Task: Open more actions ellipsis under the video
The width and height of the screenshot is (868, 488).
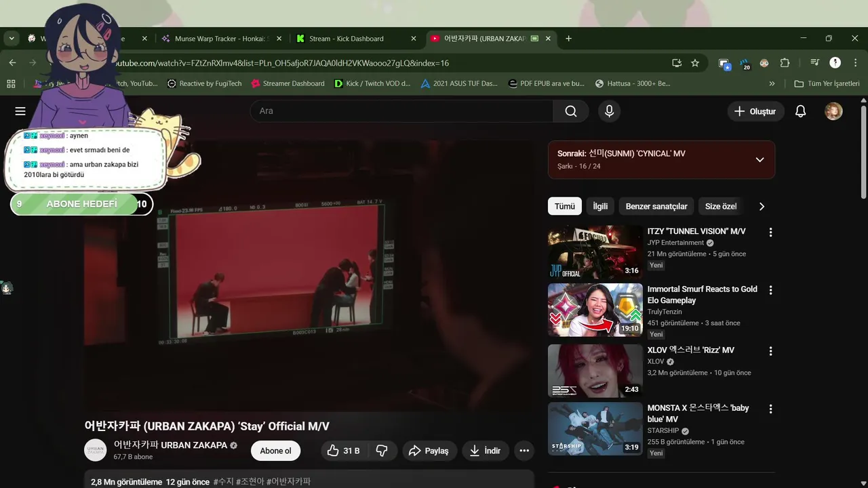Action: pyautogui.click(x=524, y=451)
